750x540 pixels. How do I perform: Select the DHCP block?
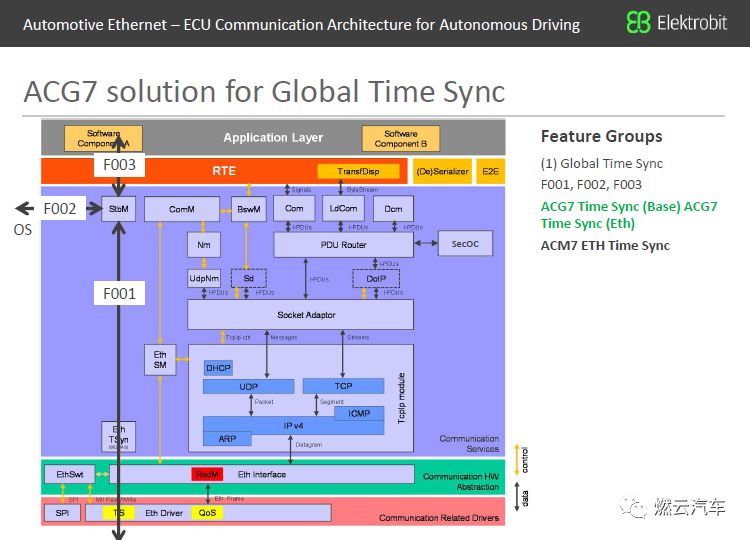pyautogui.click(x=218, y=368)
